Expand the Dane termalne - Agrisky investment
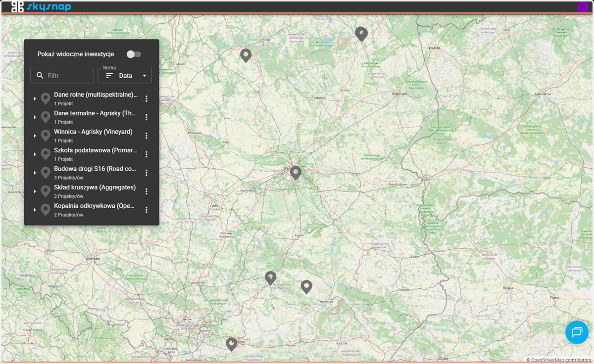This screenshot has height=364, width=594. pos(35,117)
